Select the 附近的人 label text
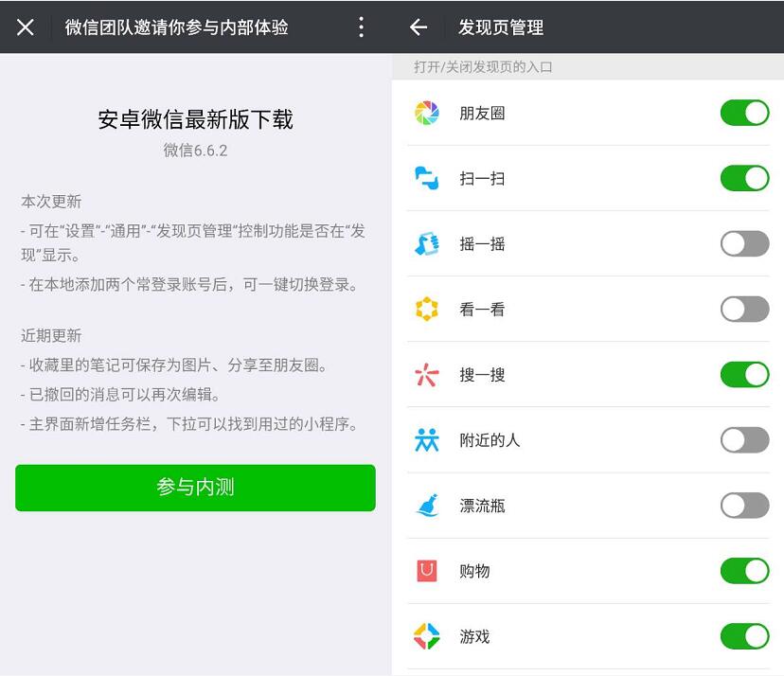The height and width of the screenshot is (676, 784). tap(490, 440)
